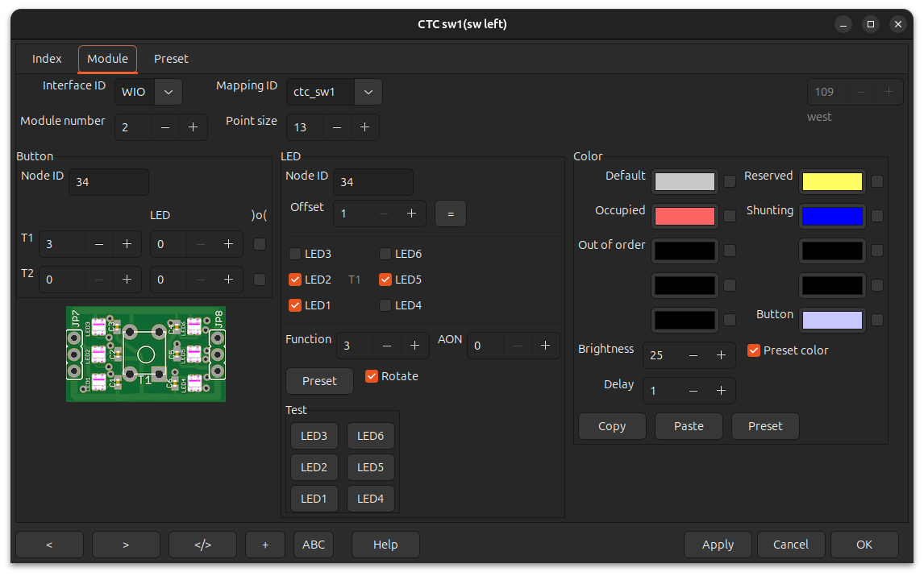Go to next item with > button
This screenshot has width=924, height=576.
[x=126, y=545]
